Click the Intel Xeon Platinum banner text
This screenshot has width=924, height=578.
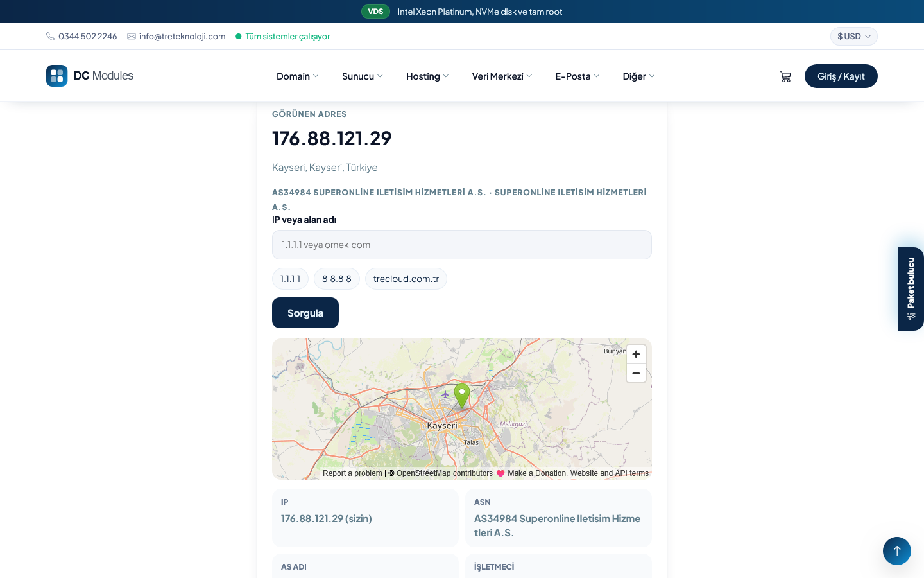click(x=480, y=12)
